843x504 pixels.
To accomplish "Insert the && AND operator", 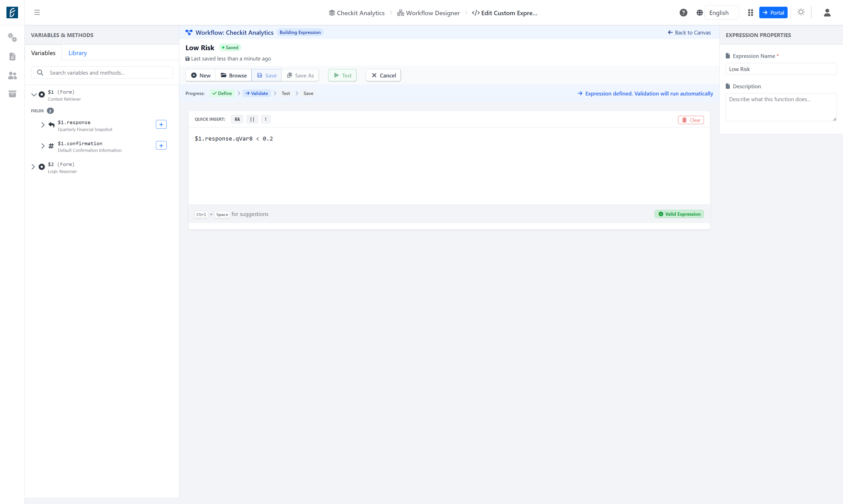I will click(x=237, y=119).
